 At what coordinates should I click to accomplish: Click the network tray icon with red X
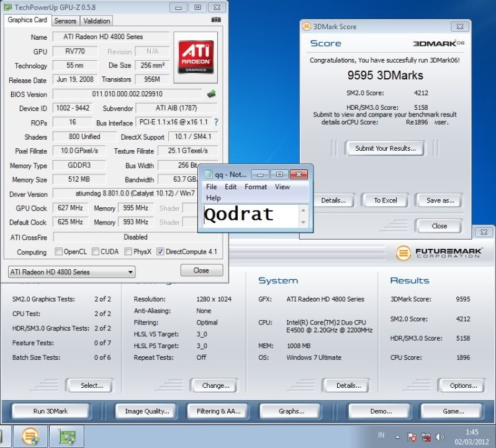(426, 437)
